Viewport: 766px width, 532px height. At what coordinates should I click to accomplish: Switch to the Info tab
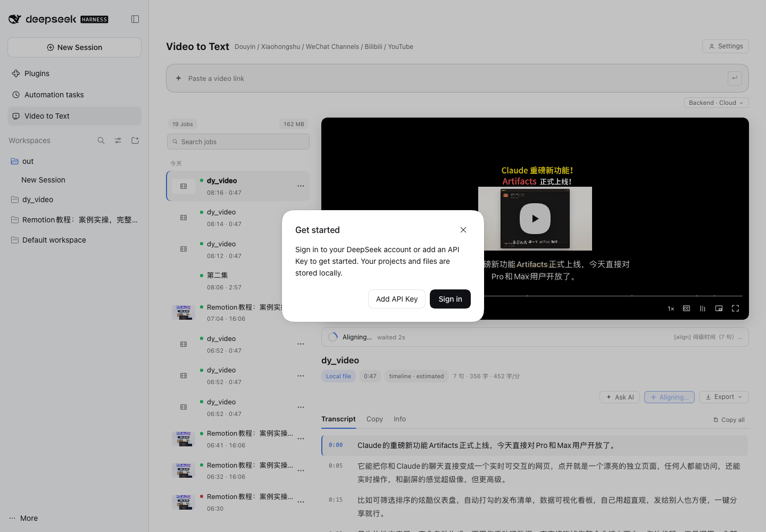399,419
